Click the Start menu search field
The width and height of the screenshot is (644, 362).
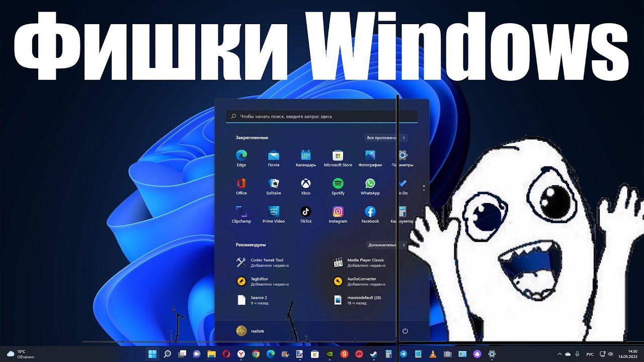coord(322,116)
